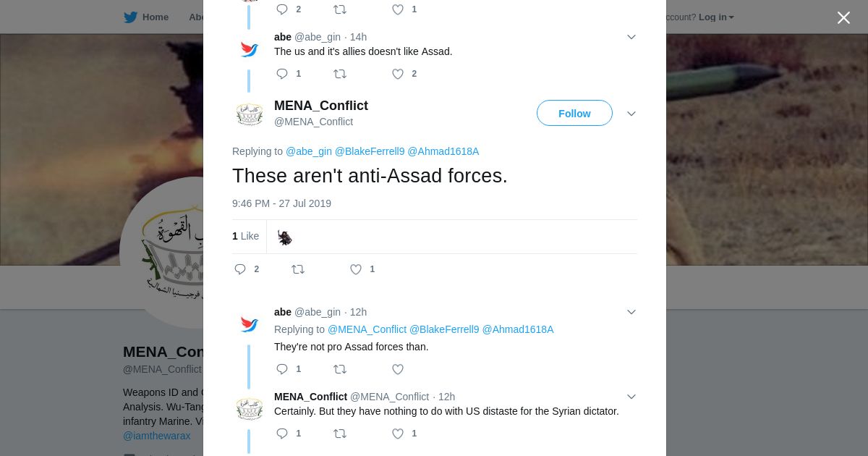Like the 'Certainly. But they have nothing' reply
Image resolution: width=868 pixels, height=456 pixels.
point(398,434)
